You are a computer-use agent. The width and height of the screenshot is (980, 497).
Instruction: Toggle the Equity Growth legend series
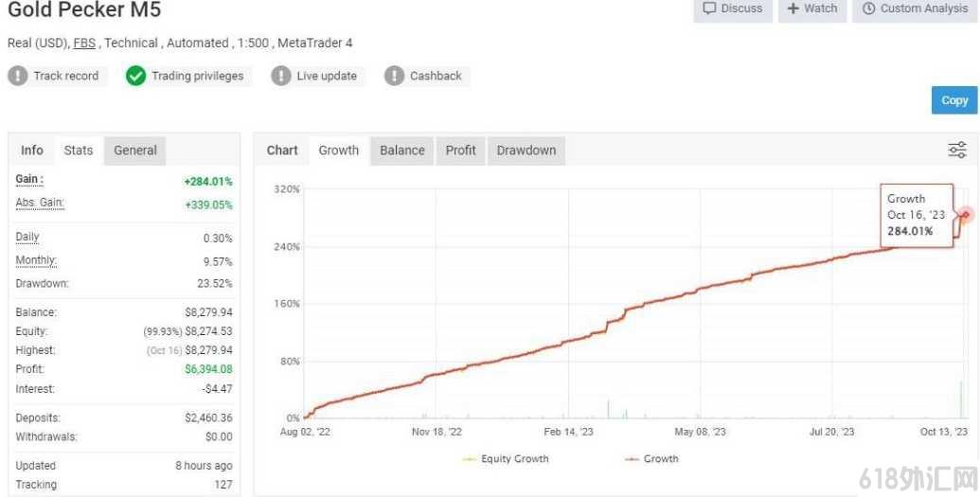(x=506, y=459)
